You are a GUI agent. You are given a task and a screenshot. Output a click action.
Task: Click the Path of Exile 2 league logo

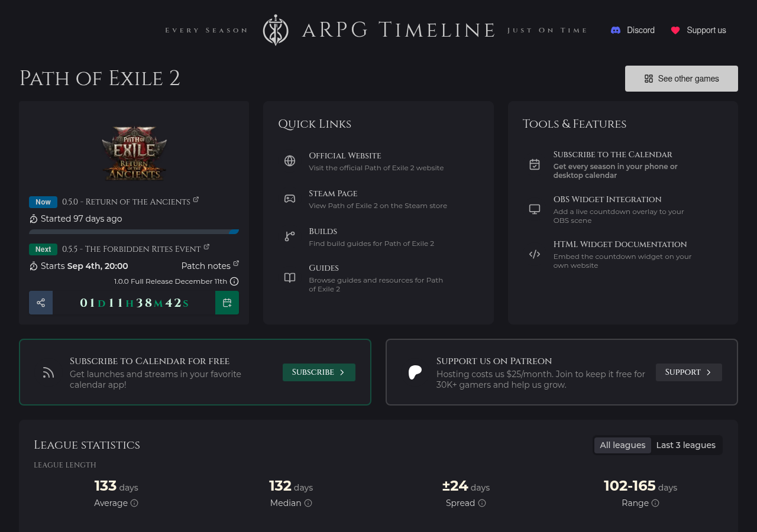point(134,153)
